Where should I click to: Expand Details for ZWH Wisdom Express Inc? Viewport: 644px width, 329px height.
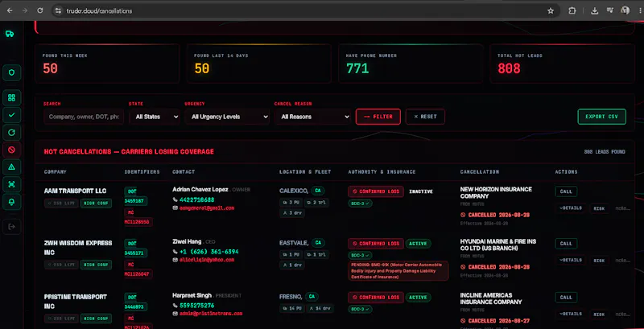[571, 260]
